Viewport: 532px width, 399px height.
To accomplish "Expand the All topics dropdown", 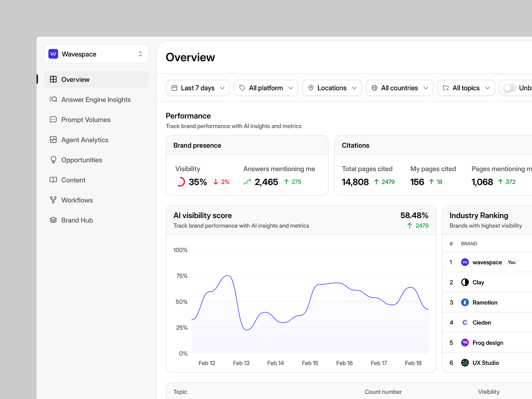I will (x=466, y=88).
